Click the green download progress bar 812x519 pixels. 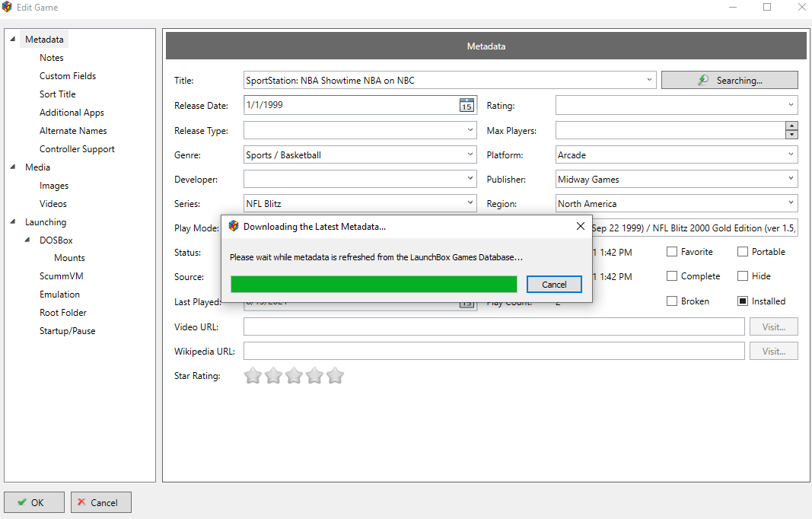click(x=374, y=285)
